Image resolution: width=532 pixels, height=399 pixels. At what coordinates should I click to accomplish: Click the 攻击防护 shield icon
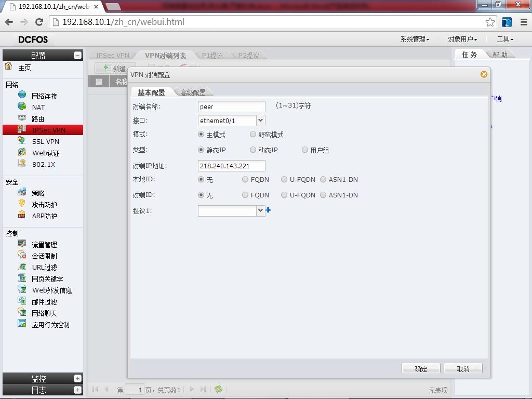click(22, 204)
